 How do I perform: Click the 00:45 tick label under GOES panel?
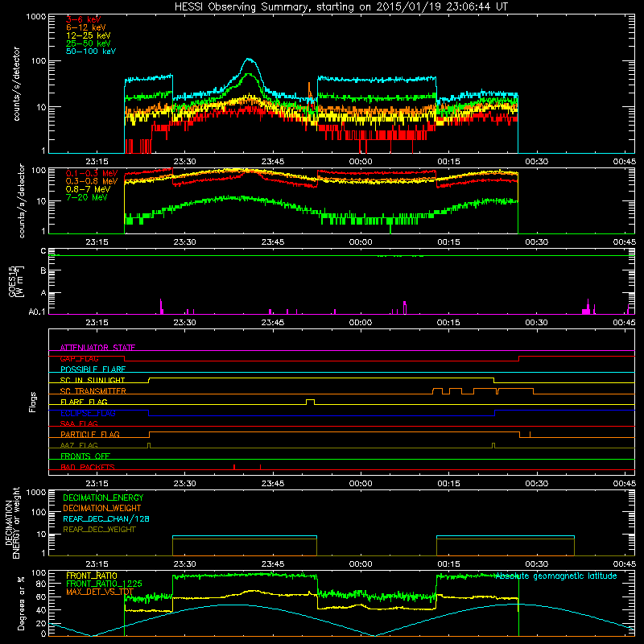(625, 323)
